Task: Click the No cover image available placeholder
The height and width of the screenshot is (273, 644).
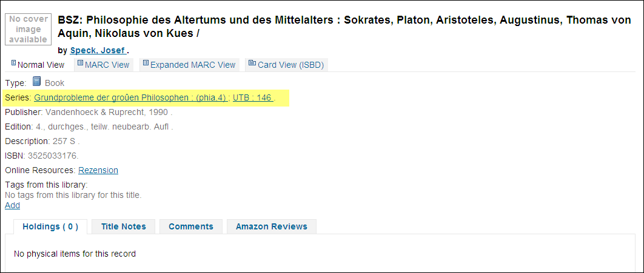Action: coord(29,29)
